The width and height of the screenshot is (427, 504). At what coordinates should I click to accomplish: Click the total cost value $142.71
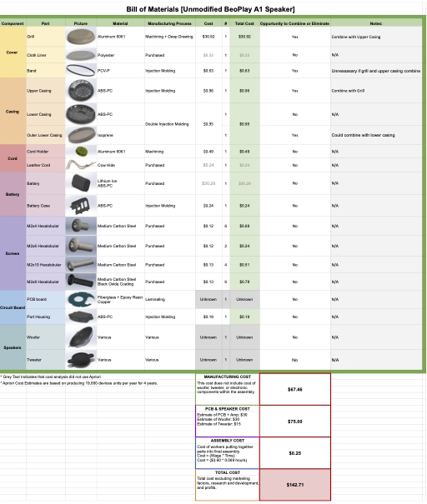click(294, 485)
